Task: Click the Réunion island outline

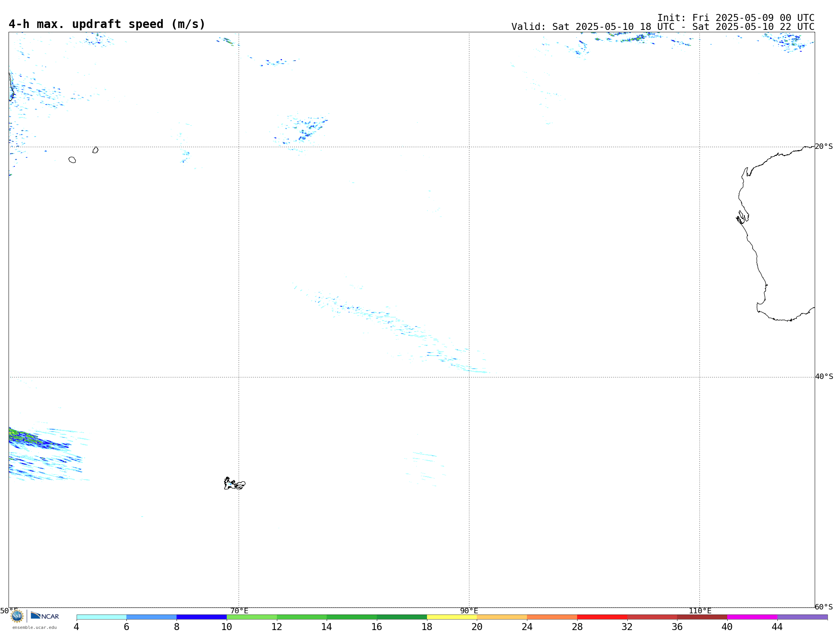Action: click(x=72, y=160)
